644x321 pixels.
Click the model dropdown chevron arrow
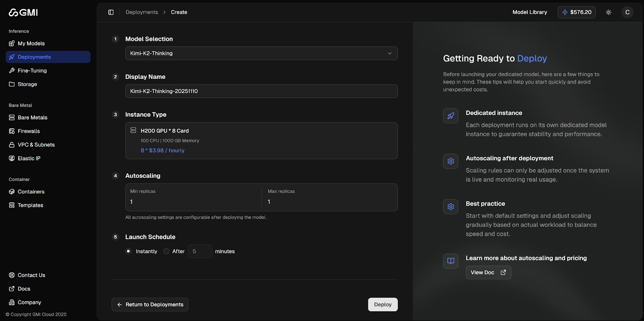coord(390,53)
